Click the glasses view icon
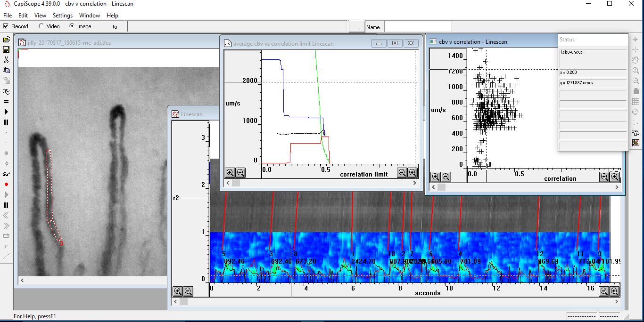Screen dimensions: 644x322 point(6,174)
